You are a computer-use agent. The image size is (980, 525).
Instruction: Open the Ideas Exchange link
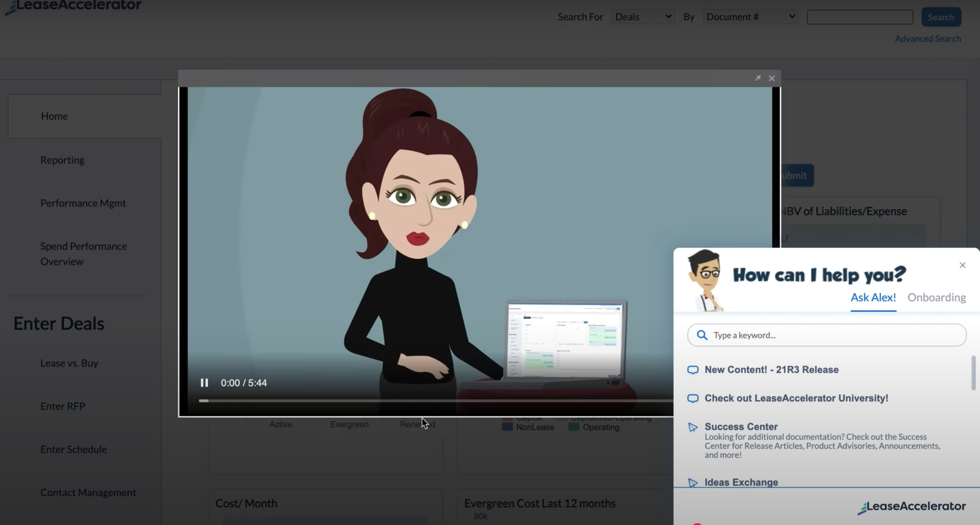tap(741, 483)
